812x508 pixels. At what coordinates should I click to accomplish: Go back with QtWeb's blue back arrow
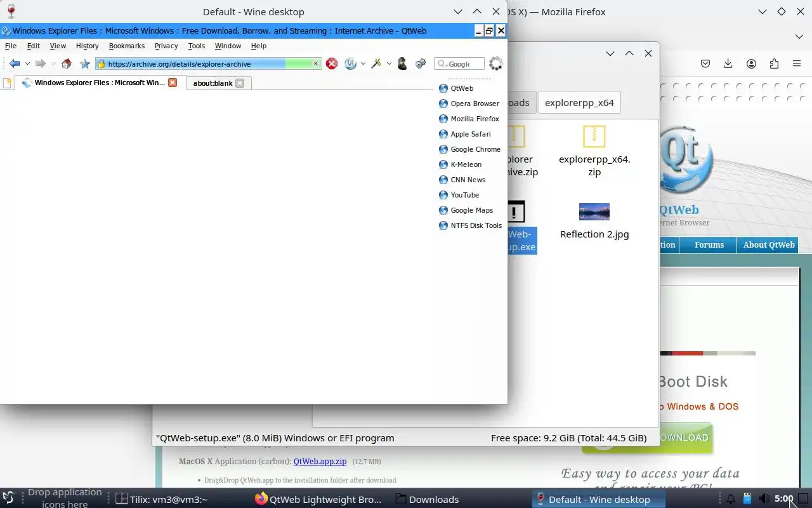pos(14,63)
